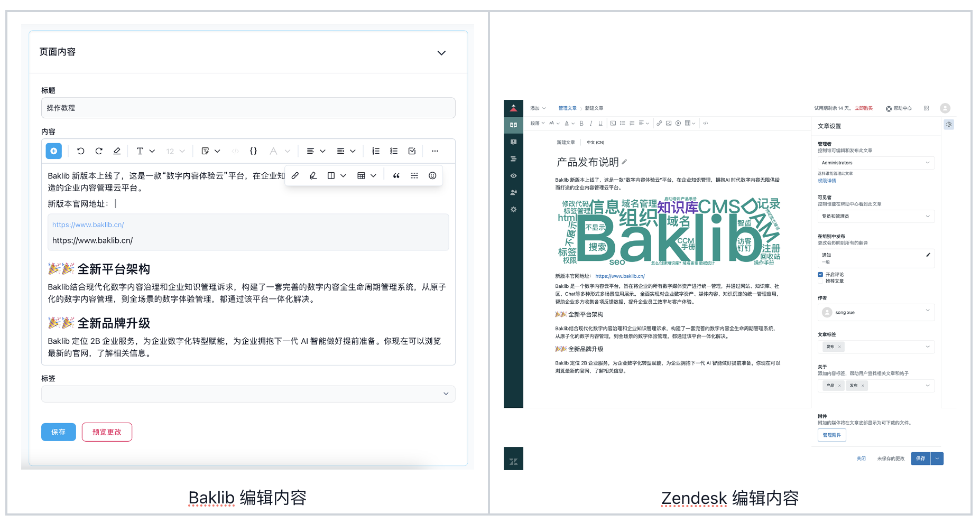Click the blue 保存 button in Baklib
The height and width of the screenshot is (524, 980).
pos(59,432)
